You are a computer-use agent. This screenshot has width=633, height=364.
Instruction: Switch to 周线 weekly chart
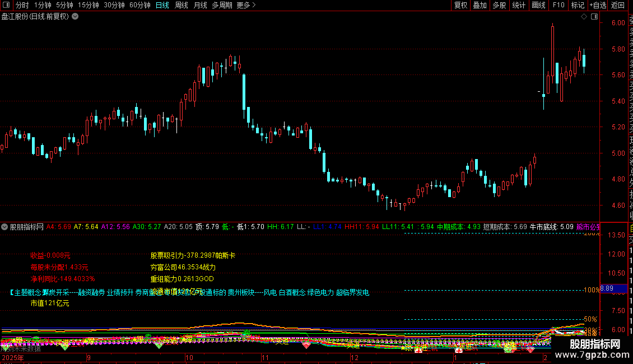click(x=181, y=5)
